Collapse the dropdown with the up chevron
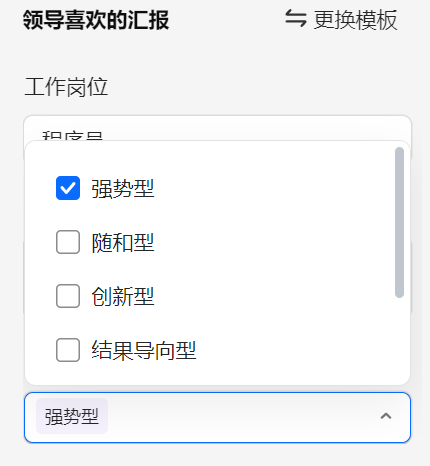The image size is (430, 466). pos(386,416)
